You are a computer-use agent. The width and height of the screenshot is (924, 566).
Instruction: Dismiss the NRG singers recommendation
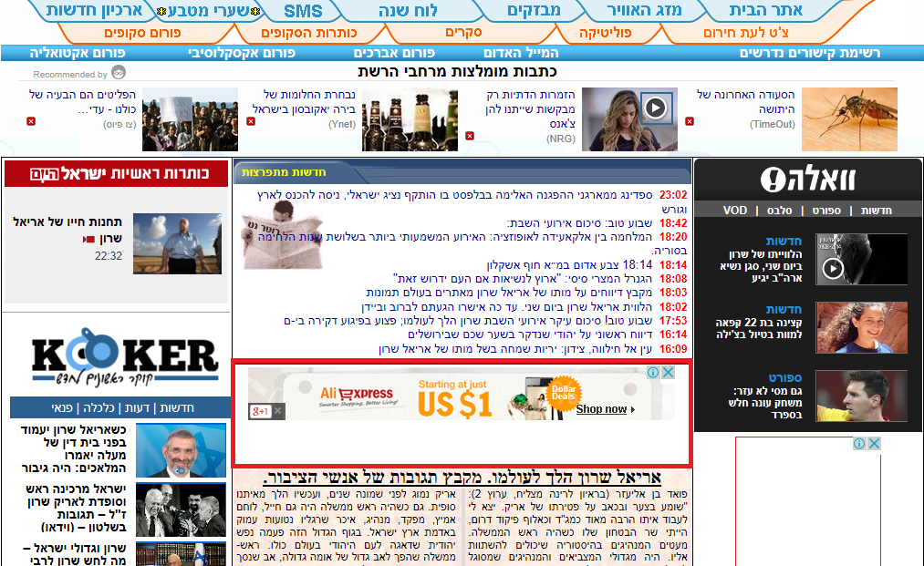[x=470, y=136]
